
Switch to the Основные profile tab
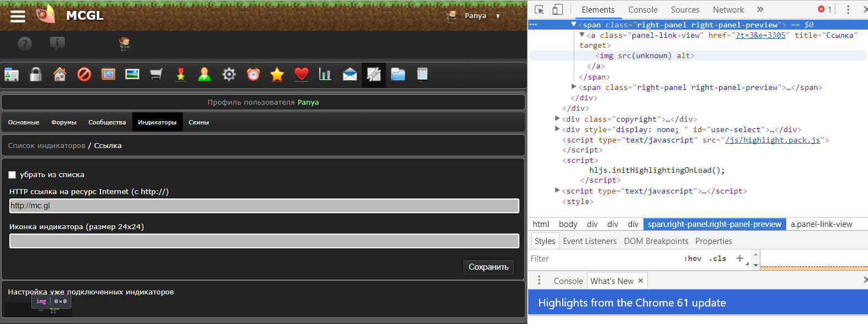(24, 122)
